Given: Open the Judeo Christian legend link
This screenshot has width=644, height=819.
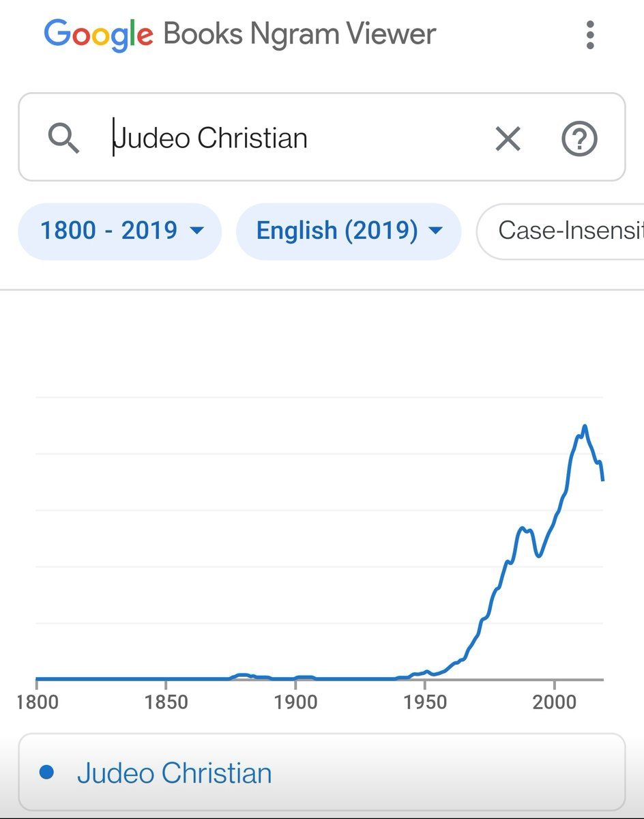Looking at the screenshot, I should click(174, 773).
